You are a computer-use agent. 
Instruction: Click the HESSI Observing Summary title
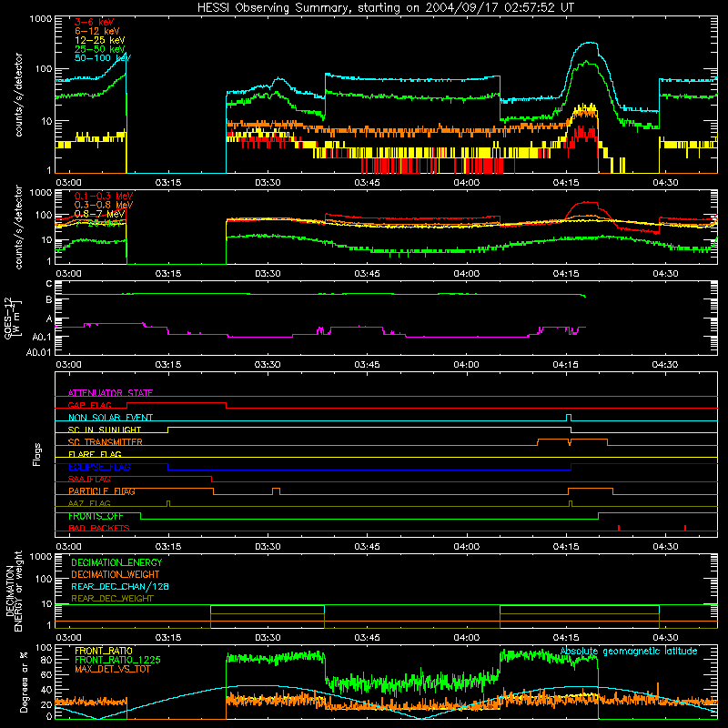(x=385, y=8)
